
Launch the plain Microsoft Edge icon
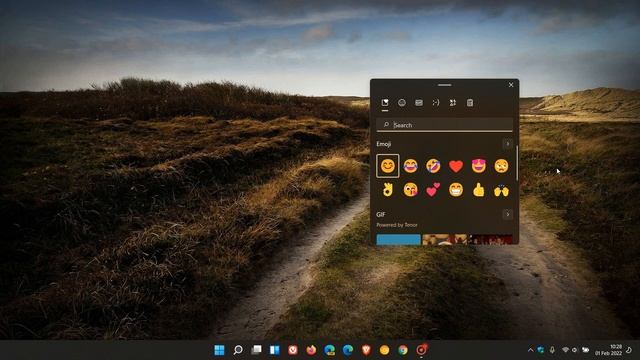(348, 350)
